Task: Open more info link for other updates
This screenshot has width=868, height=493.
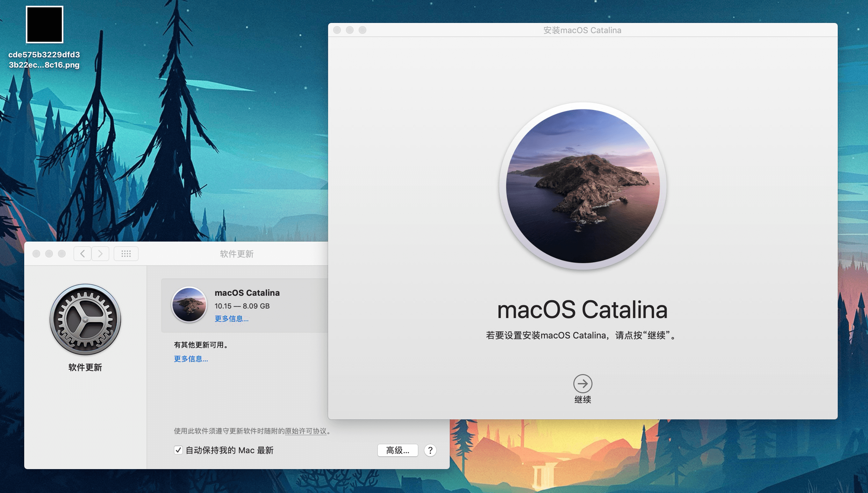Action: pos(191,359)
